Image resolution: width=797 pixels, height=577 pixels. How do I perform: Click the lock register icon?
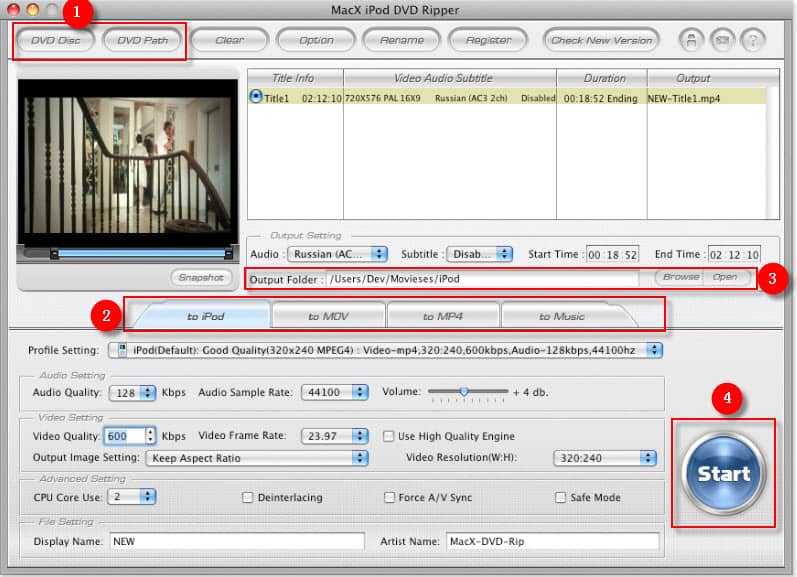[x=689, y=40]
